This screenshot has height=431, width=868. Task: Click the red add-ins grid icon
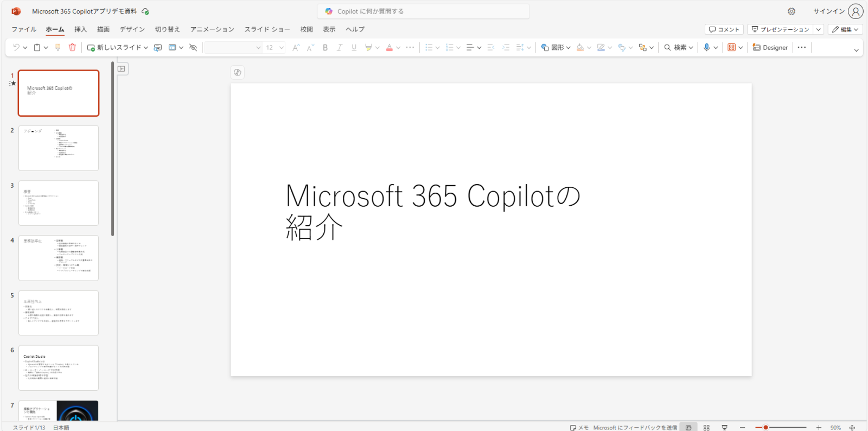click(732, 48)
